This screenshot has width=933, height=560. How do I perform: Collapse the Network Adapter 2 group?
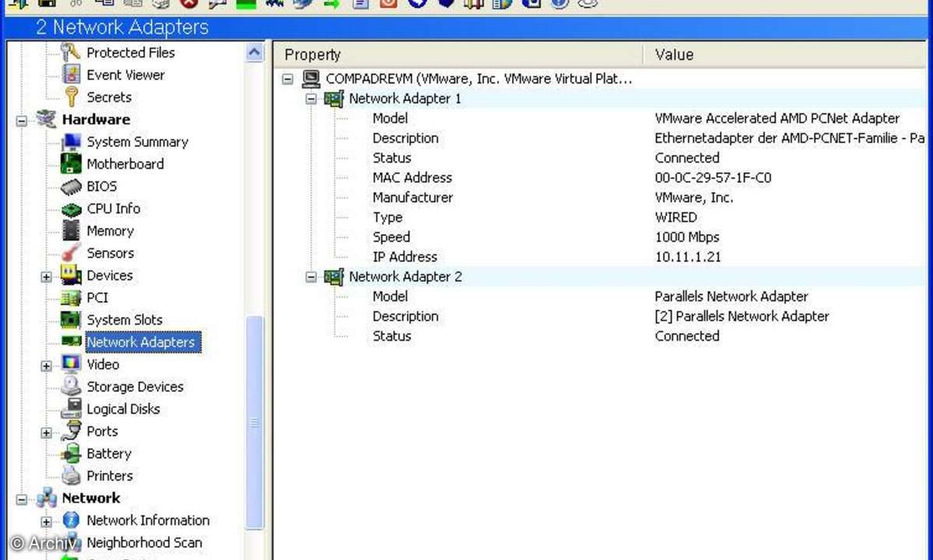311,277
